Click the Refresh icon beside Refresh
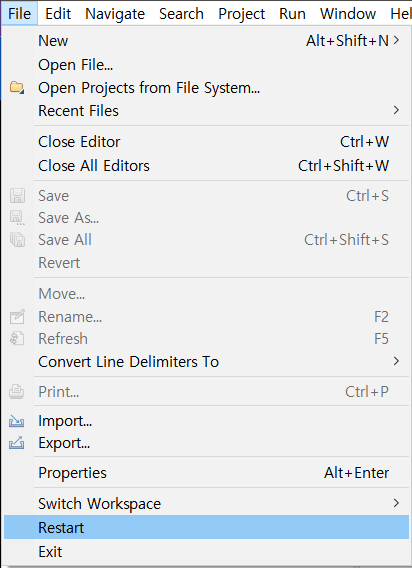412x568 pixels. tap(17, 339)
